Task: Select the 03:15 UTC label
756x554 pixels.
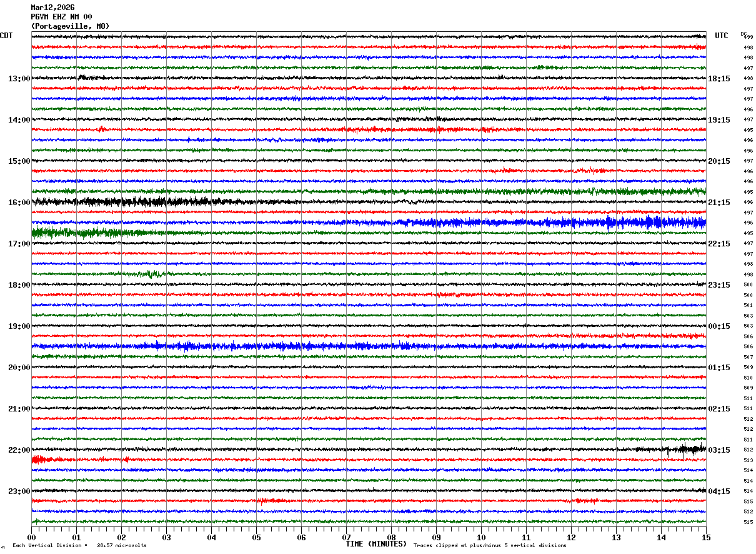Action: 719,450
